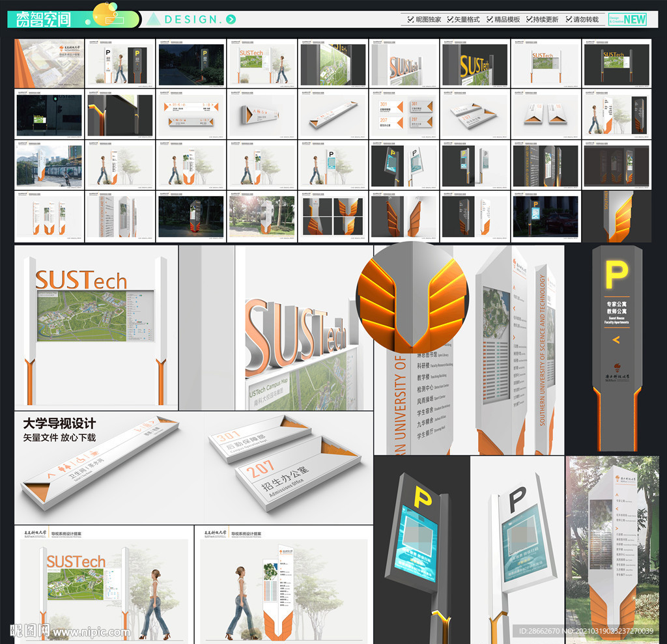This screenshot has width=667, height=644.
Task: Open the garden photo of the white pylon
Action: click(612, 550)
